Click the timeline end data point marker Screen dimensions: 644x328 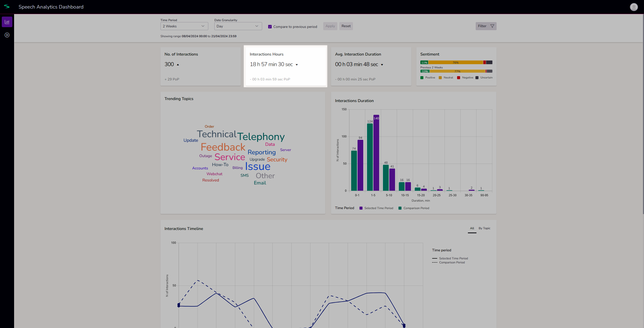404,326
